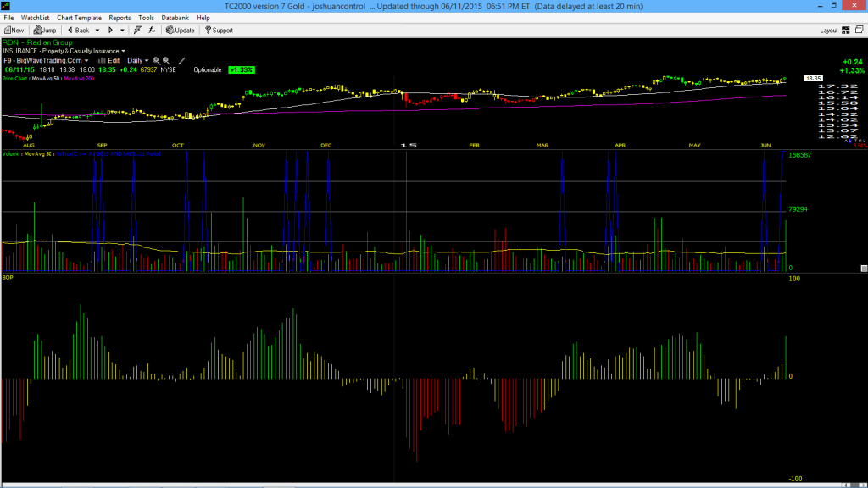
Task: Click the layout grid icon
Action: click(x=846, y=30)
